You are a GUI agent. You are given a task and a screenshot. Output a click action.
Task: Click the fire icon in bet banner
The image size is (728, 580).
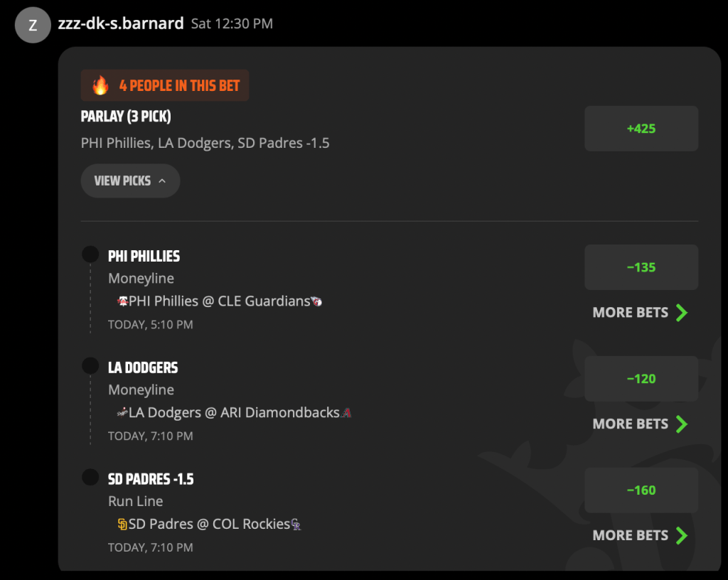tap(100, 85)
